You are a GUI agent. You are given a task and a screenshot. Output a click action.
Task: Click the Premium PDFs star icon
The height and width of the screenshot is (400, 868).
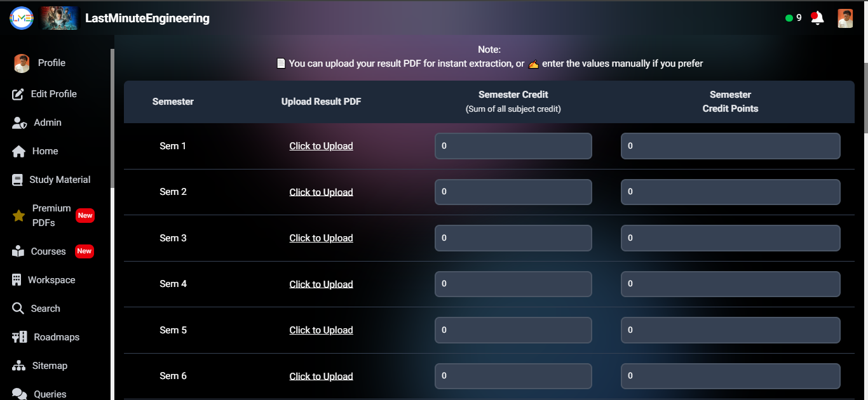[19, 216]
